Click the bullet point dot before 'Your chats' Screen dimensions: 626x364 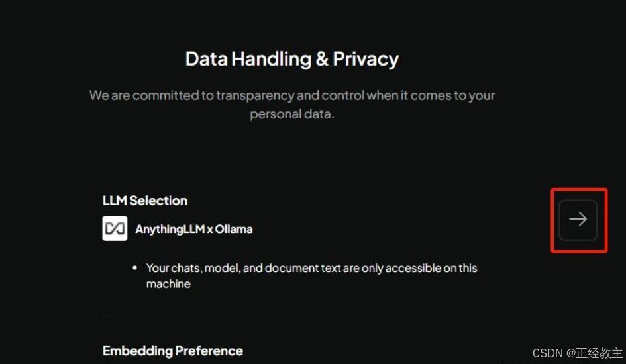coord(135,268)
